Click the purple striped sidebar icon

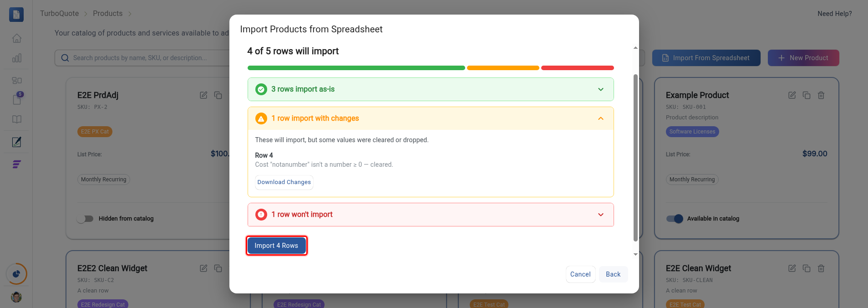(17, 164)
